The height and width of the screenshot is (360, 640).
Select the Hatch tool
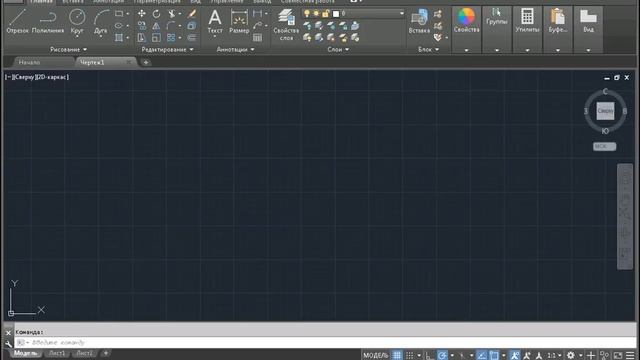(x=119, y=38)
